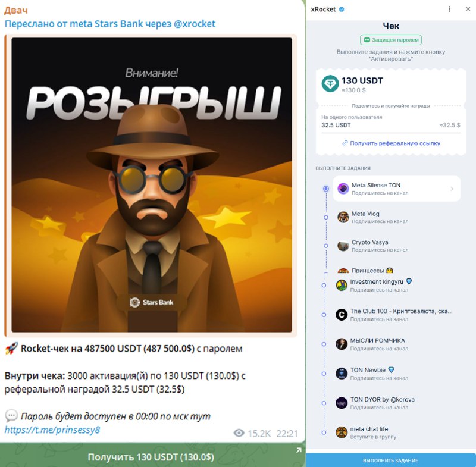Viewport: 476px width, 467px height.
Task: Click the arrow icon on the Получить button
Action: [x=299, y=450]
